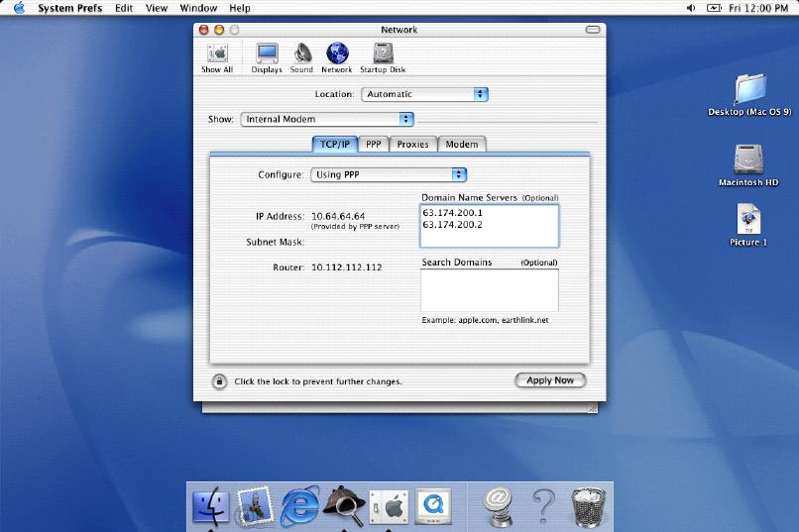This screenshot has height=532, width=799.
Task: Click the question mark icon in Dock
Action: [543, 506]
